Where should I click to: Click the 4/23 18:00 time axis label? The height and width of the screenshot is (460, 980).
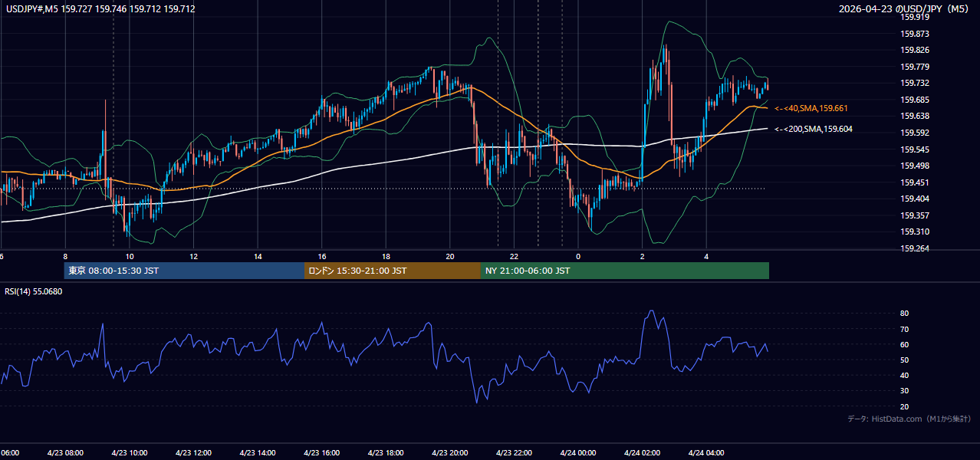coord(386,453)
